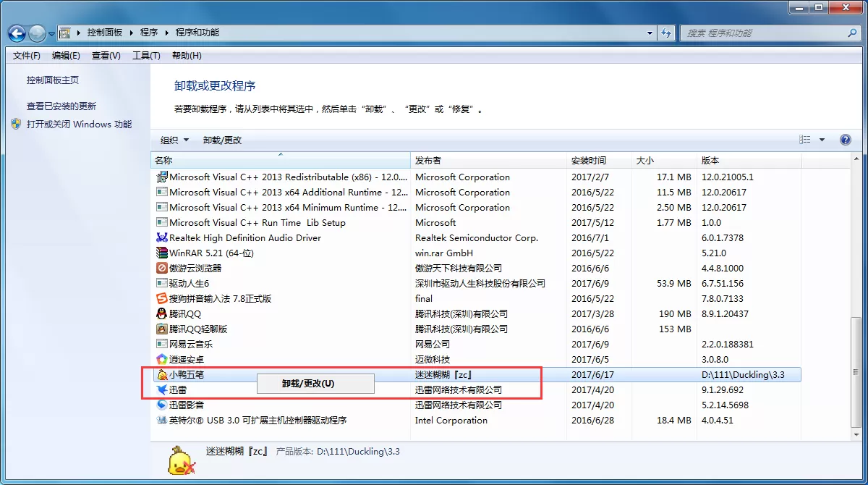This screenshot has width=868, height=485.
Task: Click the publisher Realtek Semiconductor Corp.
Action: pyautogui.click(x=477, y=238)
